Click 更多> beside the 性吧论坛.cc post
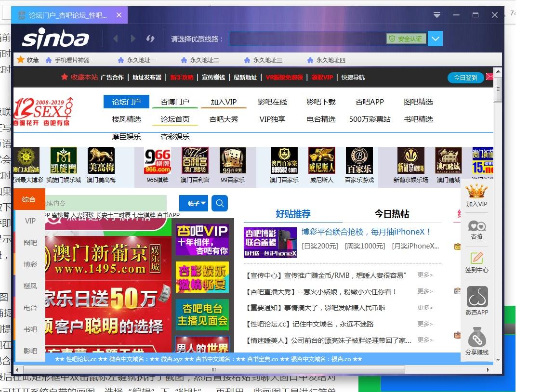Screen dimensions: 555x392 tap(425, 324)
